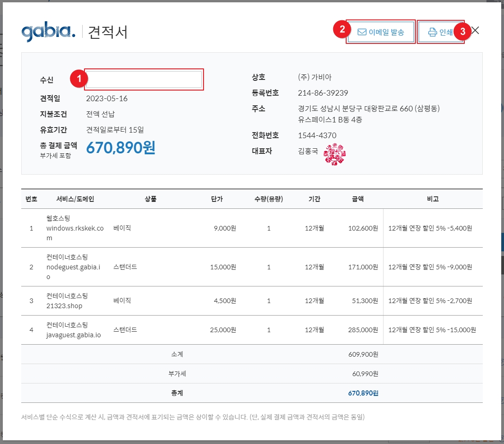Click the blue 총계 value 670,890원
This screenshot has height=444, width=504.
[363, 393]
